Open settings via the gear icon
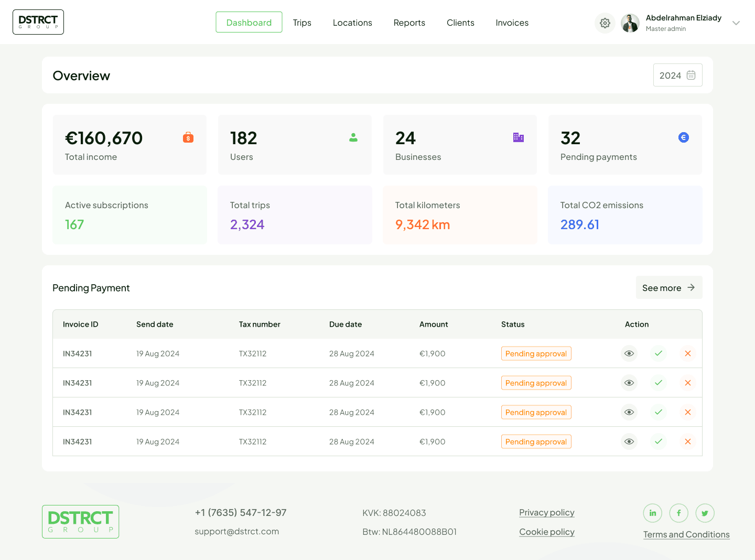Screen dimensions: 755x560 pos(605,23)
